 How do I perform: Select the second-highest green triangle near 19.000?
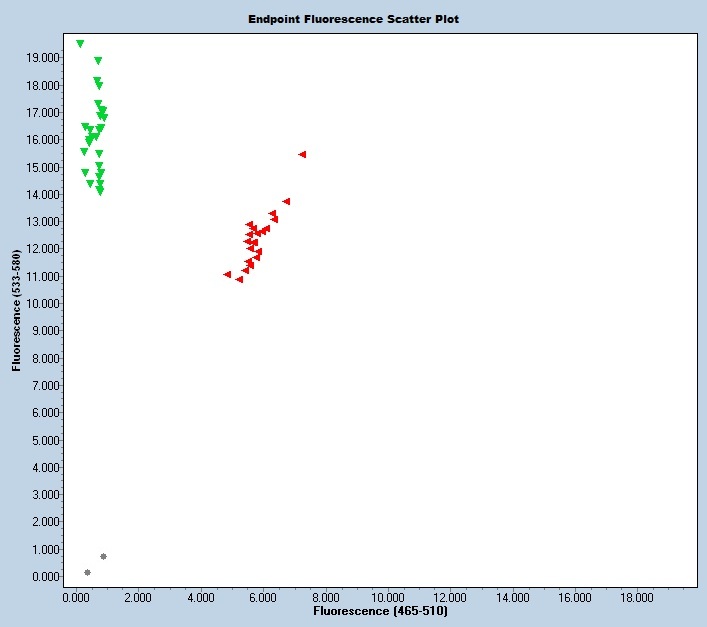pos(98,61)
